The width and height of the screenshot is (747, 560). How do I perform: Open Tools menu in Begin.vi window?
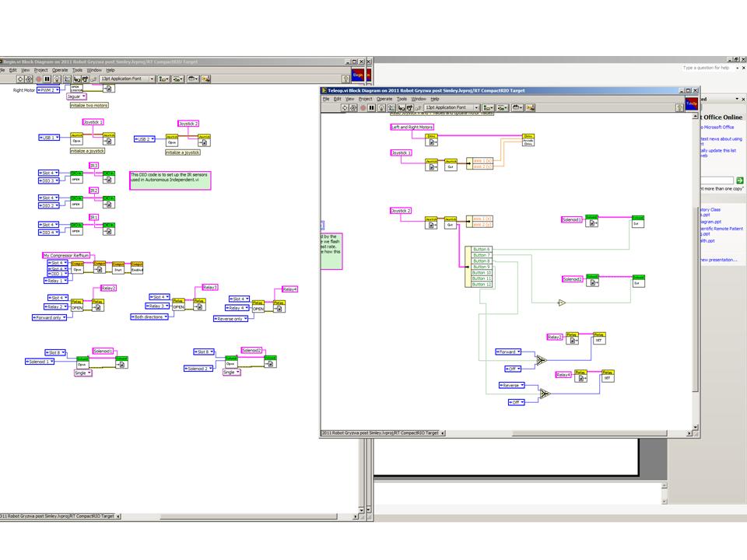pyautogui.click(x=77, y=70)
